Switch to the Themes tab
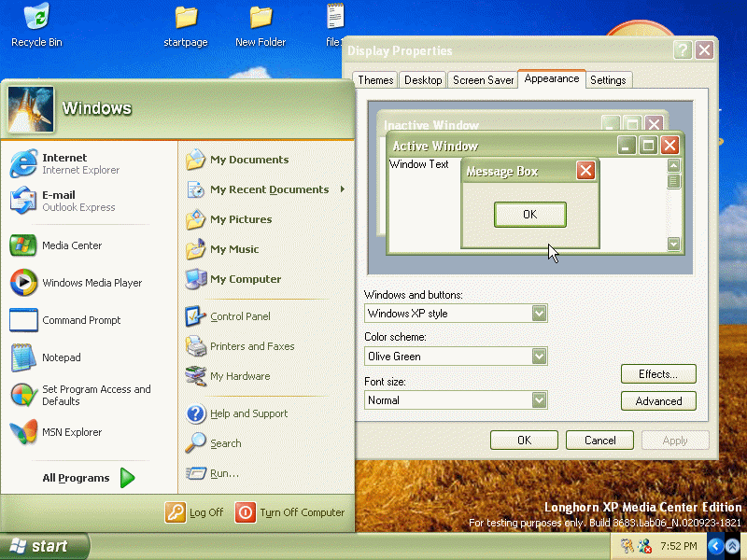Image resolution: width=747 pixels, height=560 pixels. point(375,80)
